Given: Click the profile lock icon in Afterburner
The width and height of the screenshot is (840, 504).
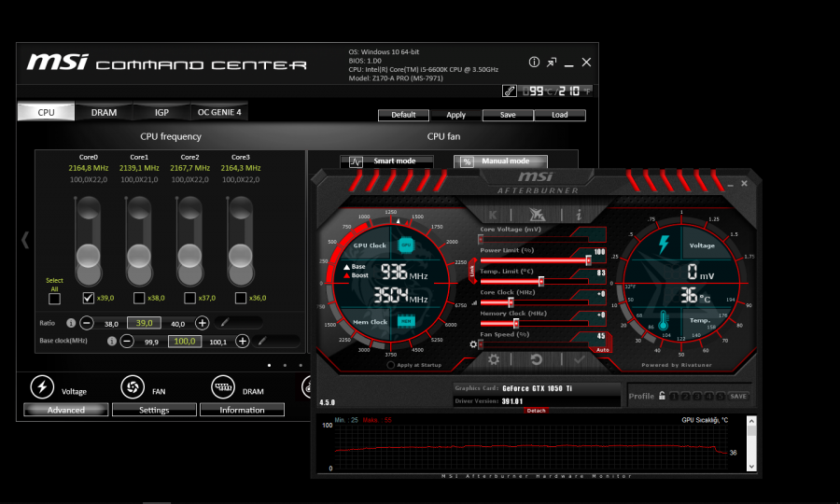Looking at the screenshot, I should (662, 396).
